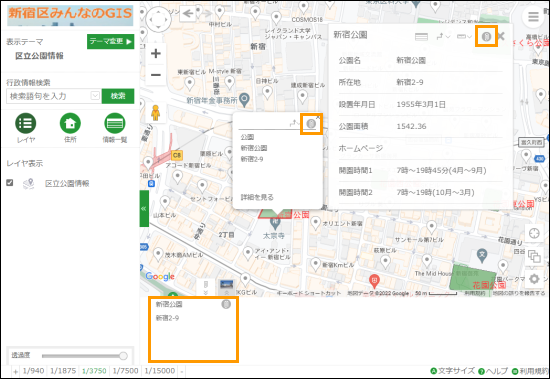The width and height of the screenshot is (550, 379).
Task: Expand the search term dropdown arrow
Action: (x=95, y=95)
